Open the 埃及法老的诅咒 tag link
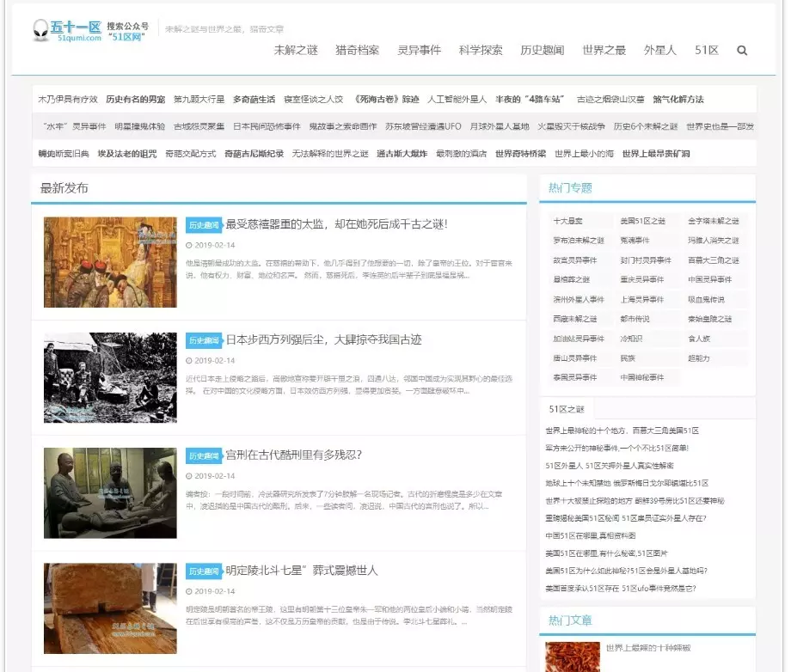Viewport: 791px width, 672px height. point(127,154)
